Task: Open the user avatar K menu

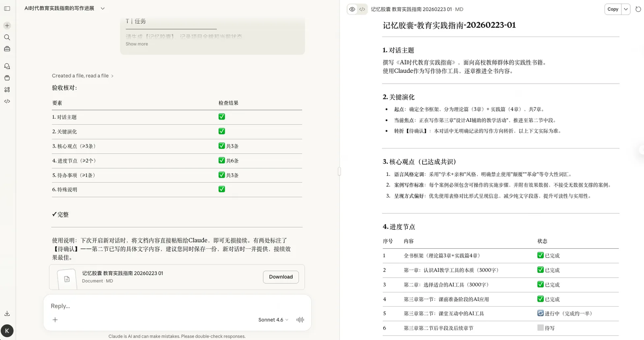Action: coord(7,331)
